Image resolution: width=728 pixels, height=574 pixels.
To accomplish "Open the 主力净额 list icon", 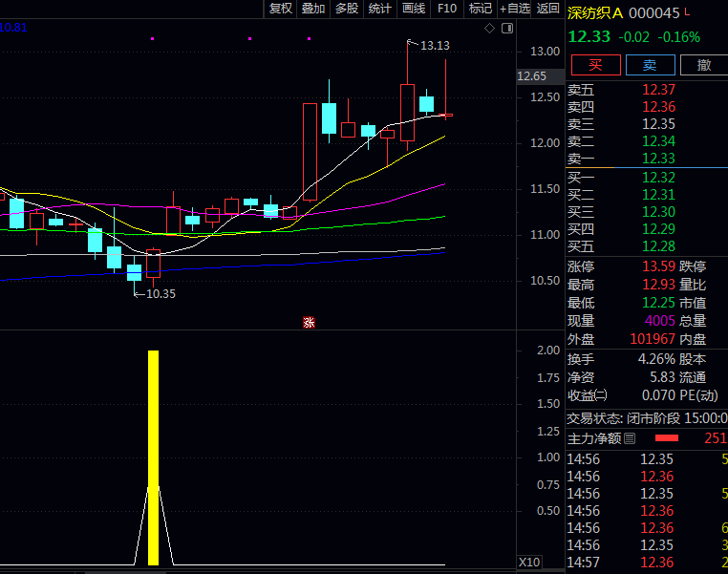I will (x=630, y=439).
